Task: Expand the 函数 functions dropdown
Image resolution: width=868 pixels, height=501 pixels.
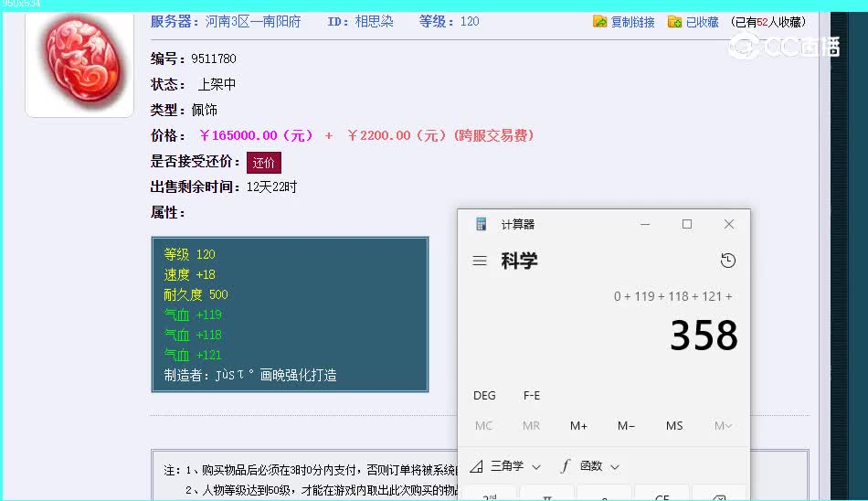Action: click(x=589, y=466)
